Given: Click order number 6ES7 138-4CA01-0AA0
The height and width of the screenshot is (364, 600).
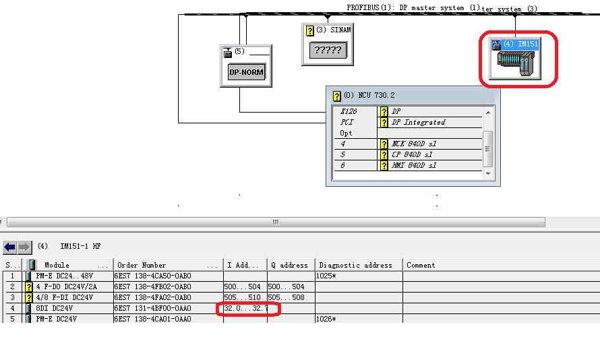Looking at the screenshot, I should tap(152, 318).
